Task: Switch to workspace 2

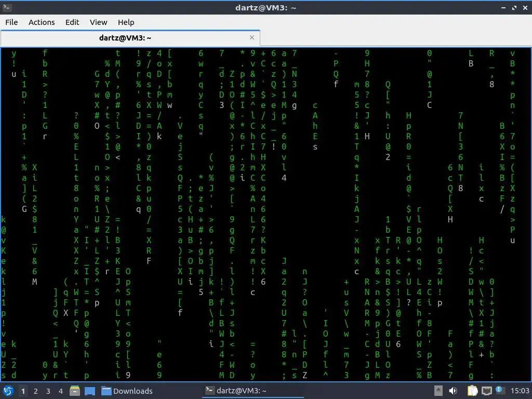Action: click(x=36, y=391)
